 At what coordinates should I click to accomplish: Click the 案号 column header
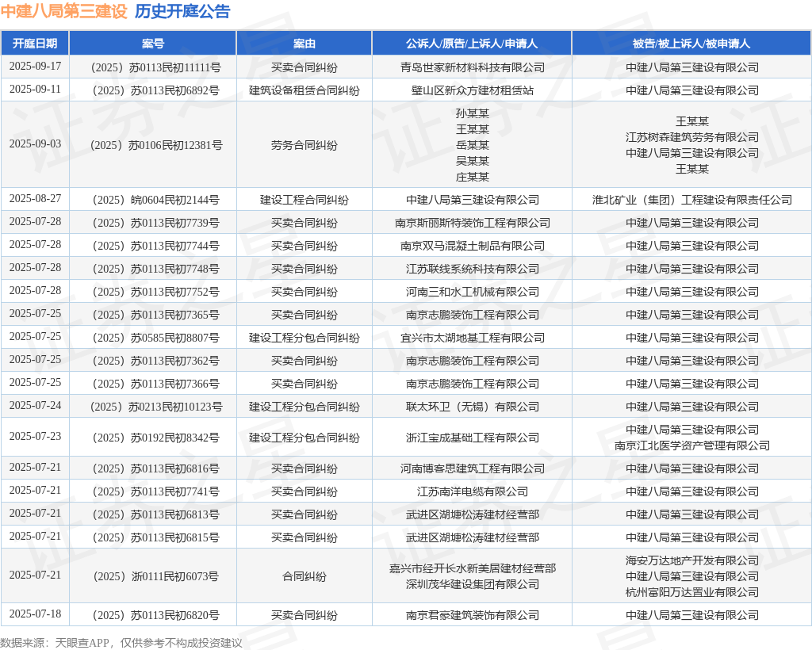click(x=153, y=44)
